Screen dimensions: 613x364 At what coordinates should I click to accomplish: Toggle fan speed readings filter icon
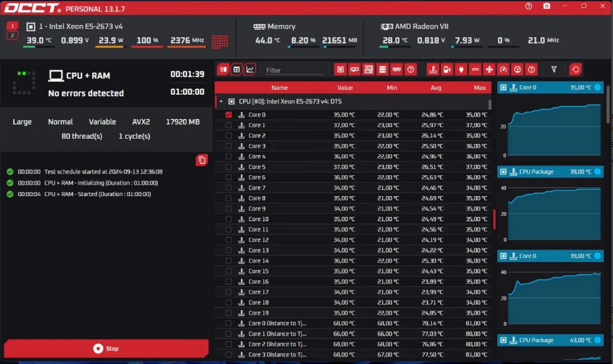click(x=490, y=70)
